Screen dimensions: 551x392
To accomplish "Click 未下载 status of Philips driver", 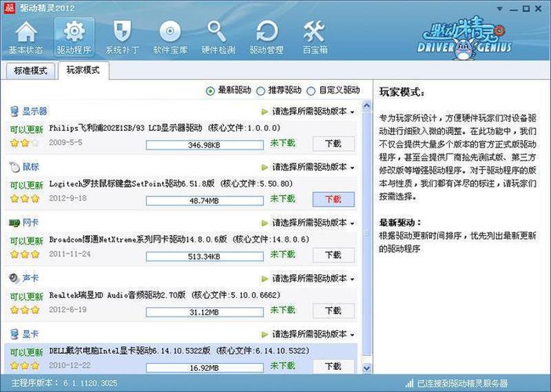I will tap(282, 143).
